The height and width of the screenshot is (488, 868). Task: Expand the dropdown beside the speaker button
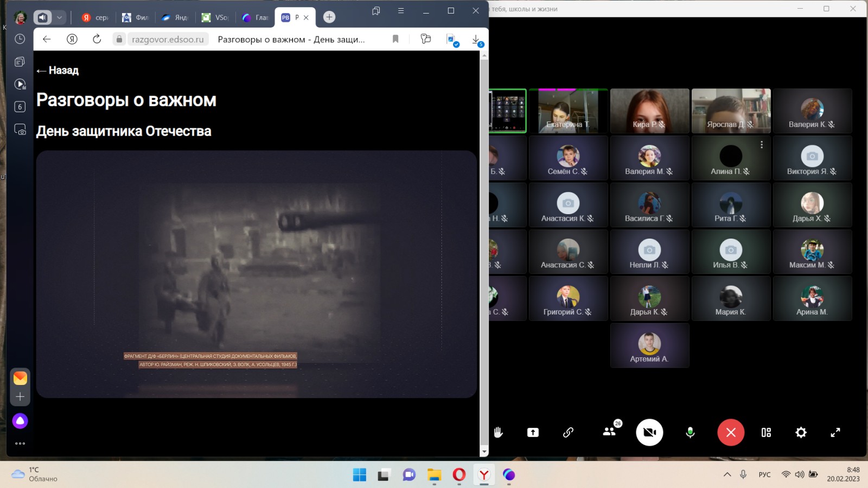coord(59,17)
